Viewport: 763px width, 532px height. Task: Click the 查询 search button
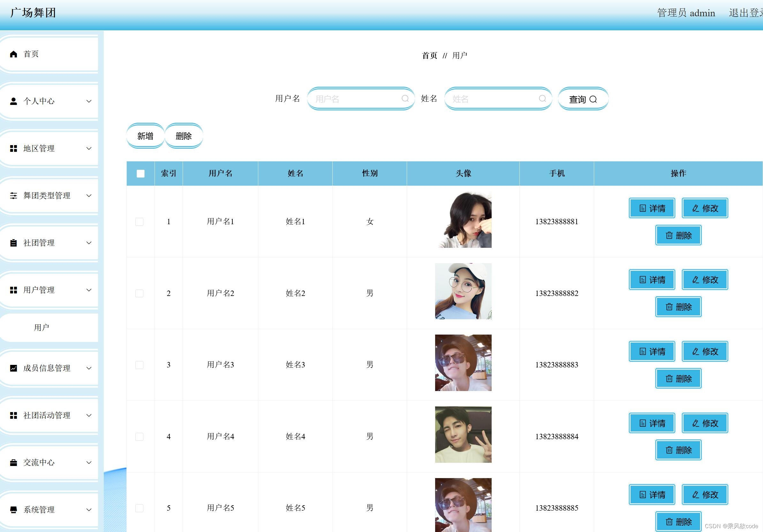click(583, 99)
